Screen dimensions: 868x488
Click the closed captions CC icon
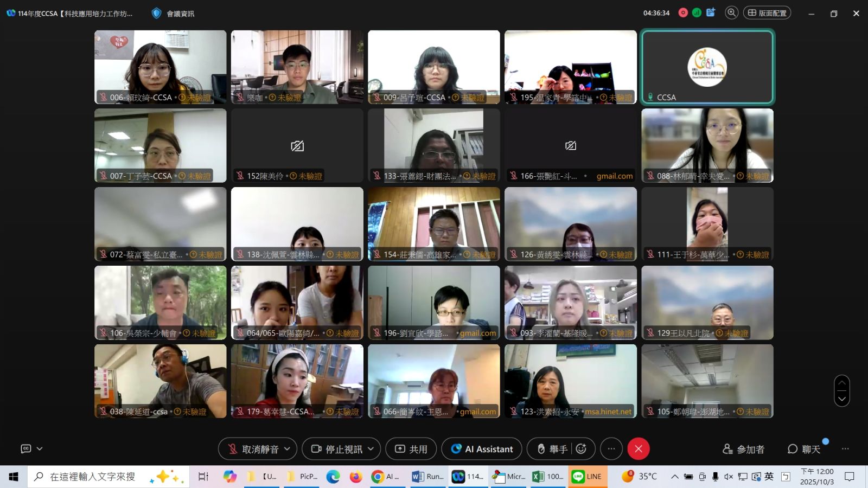[x=25, y=449]
